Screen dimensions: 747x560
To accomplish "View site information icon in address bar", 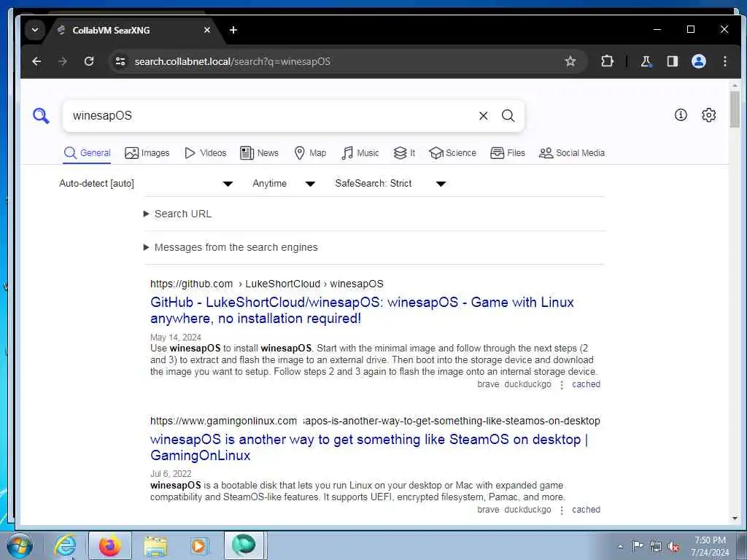I will coord(120,61).
